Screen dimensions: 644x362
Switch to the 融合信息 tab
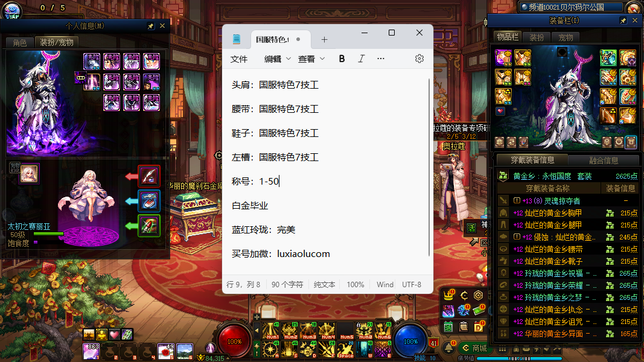(x=603, y=160)
